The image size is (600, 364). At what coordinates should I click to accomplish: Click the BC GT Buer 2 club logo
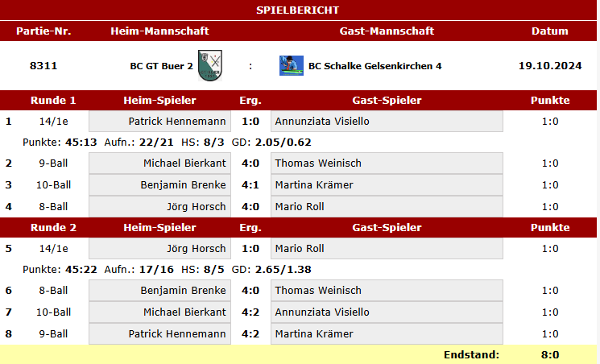pos(210,65)
